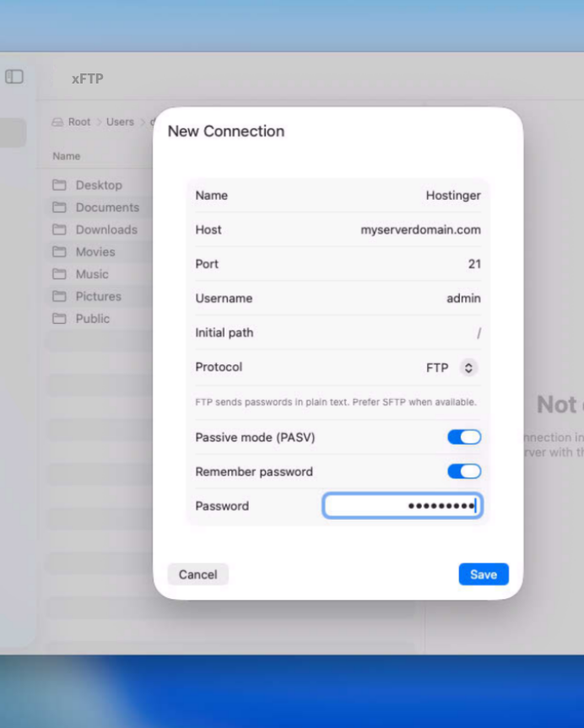Select the Music folder icon
This screenshot has height=728, width=584.
click(x=59, y=274)
